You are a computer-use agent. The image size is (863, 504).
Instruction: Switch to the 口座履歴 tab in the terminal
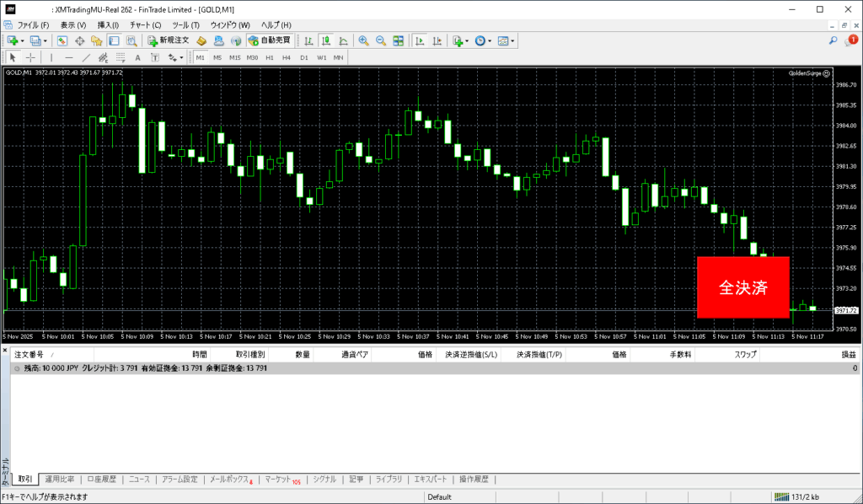coord(105,480)
